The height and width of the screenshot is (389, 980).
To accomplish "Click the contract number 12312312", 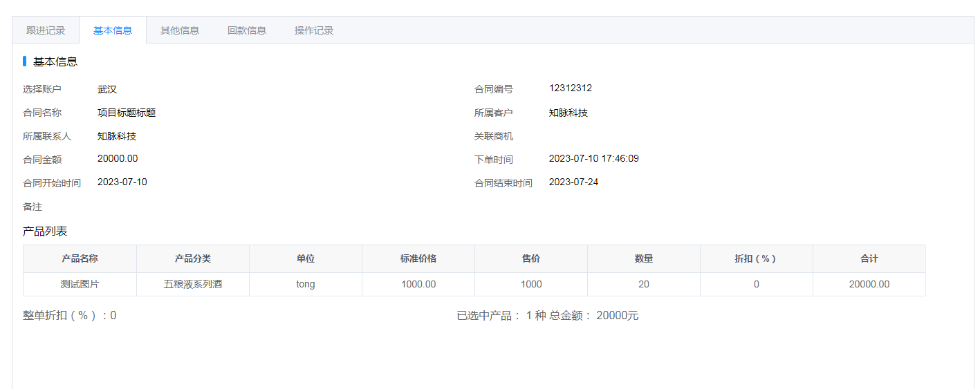I will (x=570, y=88).
